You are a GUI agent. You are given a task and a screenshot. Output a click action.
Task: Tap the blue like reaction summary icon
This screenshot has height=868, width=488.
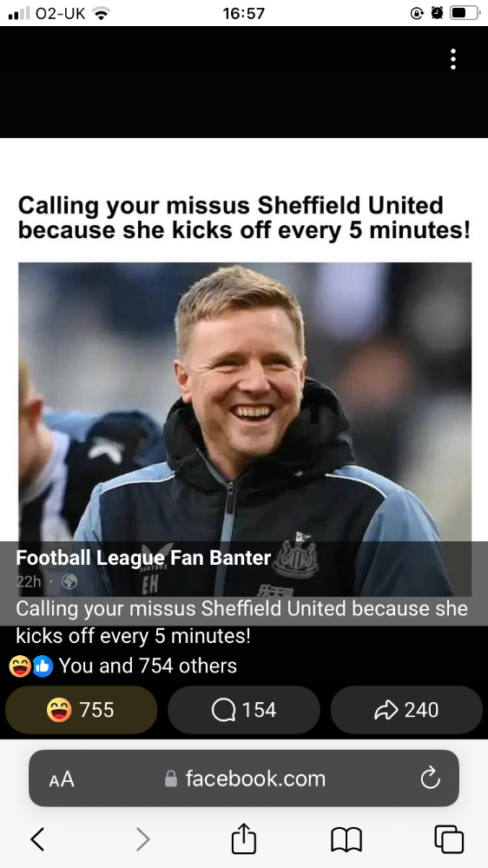(43, 666)
